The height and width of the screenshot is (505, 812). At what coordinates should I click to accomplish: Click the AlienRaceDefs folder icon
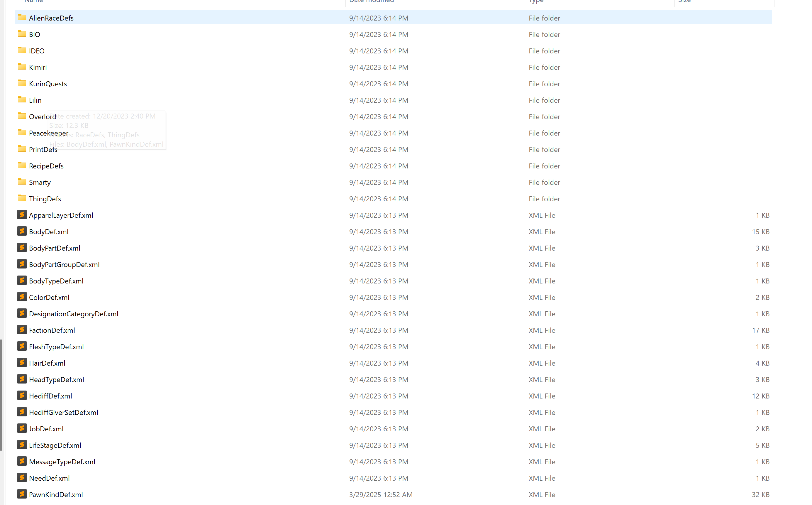[x=22, y=17]
